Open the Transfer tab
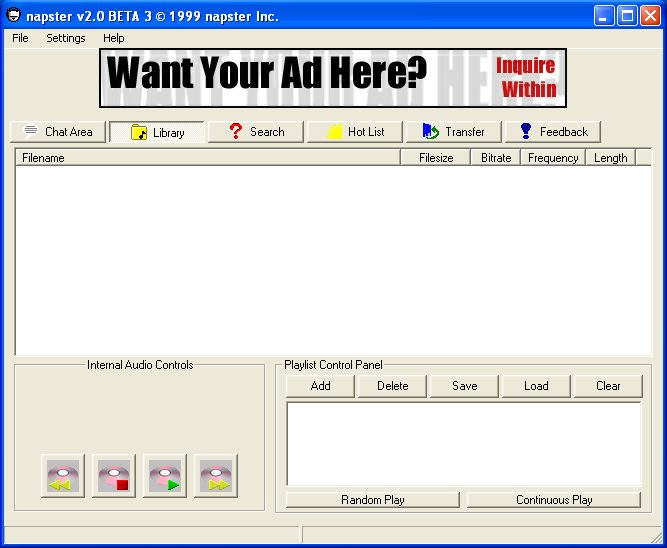This screenshot has width=667, height=548. [454, 132]
